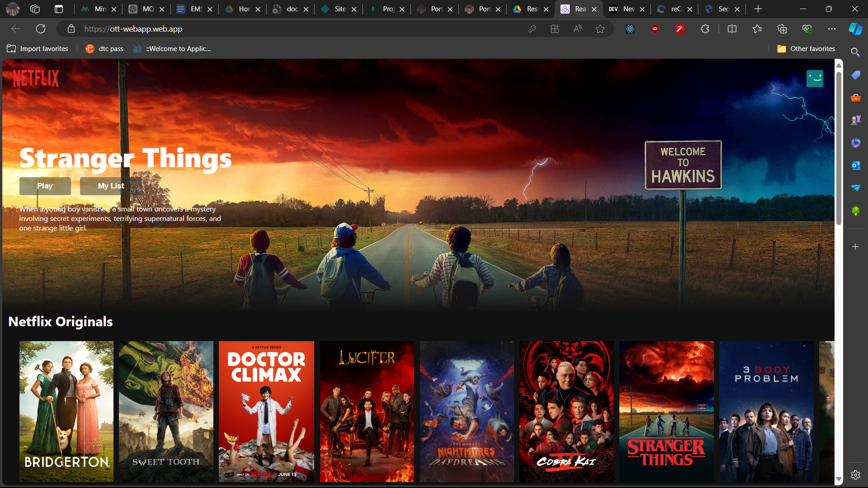868x488 pixels.
Task: Add page to favorites with the star icon
Action: tap(600, 29)
